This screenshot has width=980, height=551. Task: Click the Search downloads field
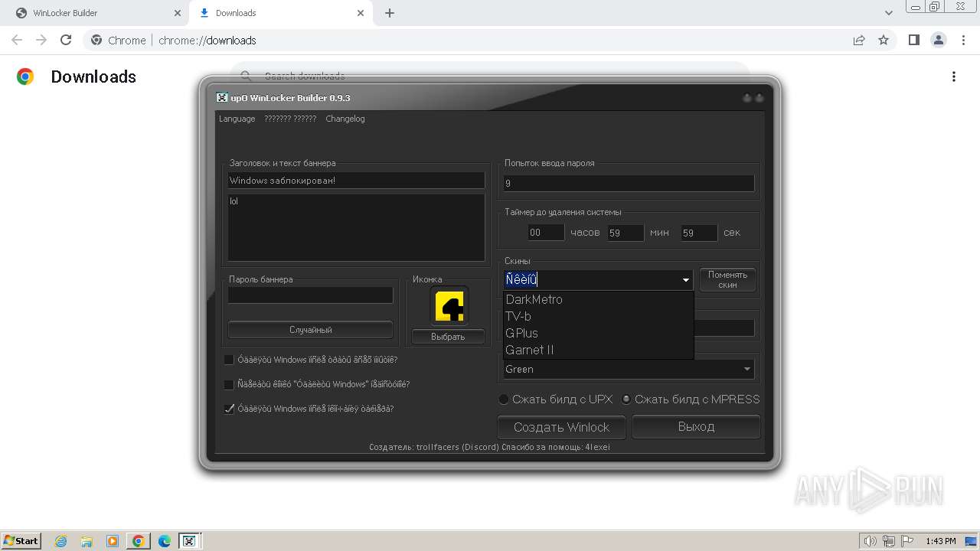pyautogui.click(x=490, y=76)
